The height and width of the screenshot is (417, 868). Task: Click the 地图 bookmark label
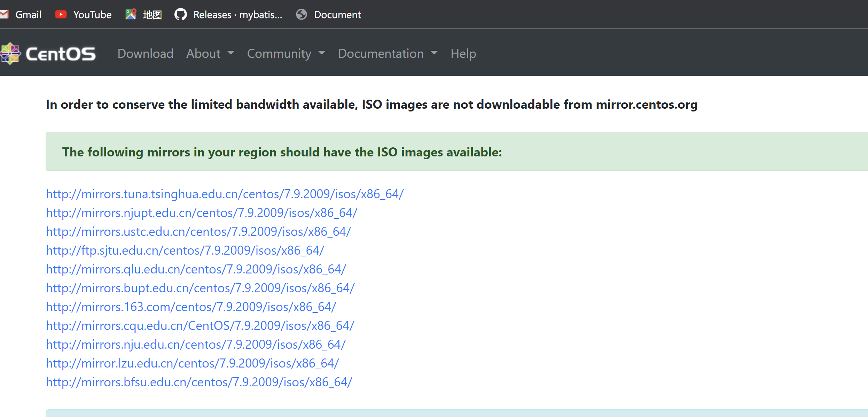[153, 15]
